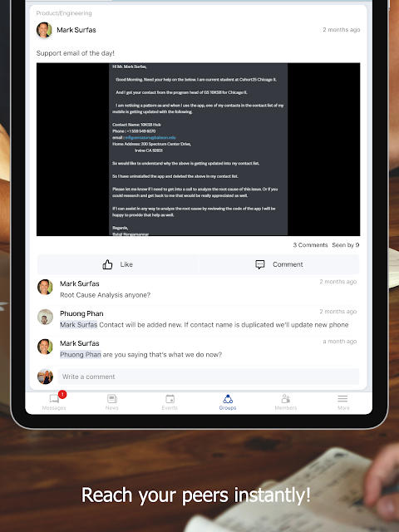Tap the Mark Surfas mention in Phuong's comment
Screen dimensions: 399x532
[x=79, y=325]
